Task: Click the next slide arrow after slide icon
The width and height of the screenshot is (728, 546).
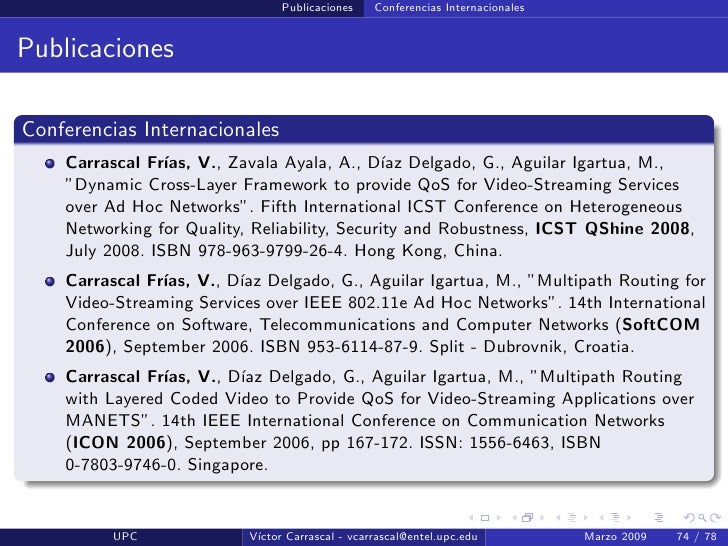Action: click(499, 518)
